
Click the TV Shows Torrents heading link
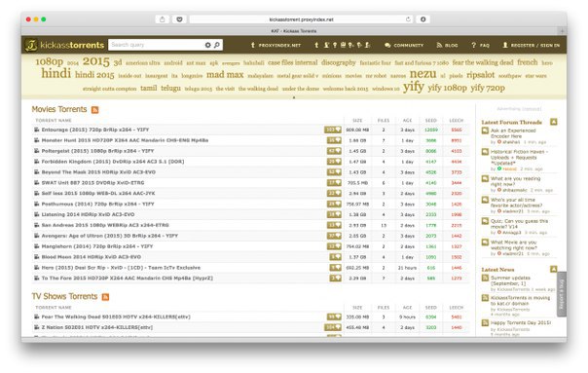click(x=64, y=296)
